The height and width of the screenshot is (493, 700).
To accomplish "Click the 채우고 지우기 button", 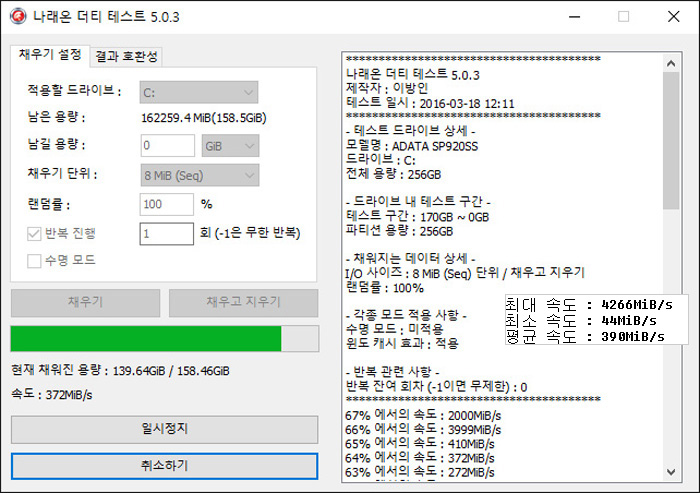I will point(243,303).
